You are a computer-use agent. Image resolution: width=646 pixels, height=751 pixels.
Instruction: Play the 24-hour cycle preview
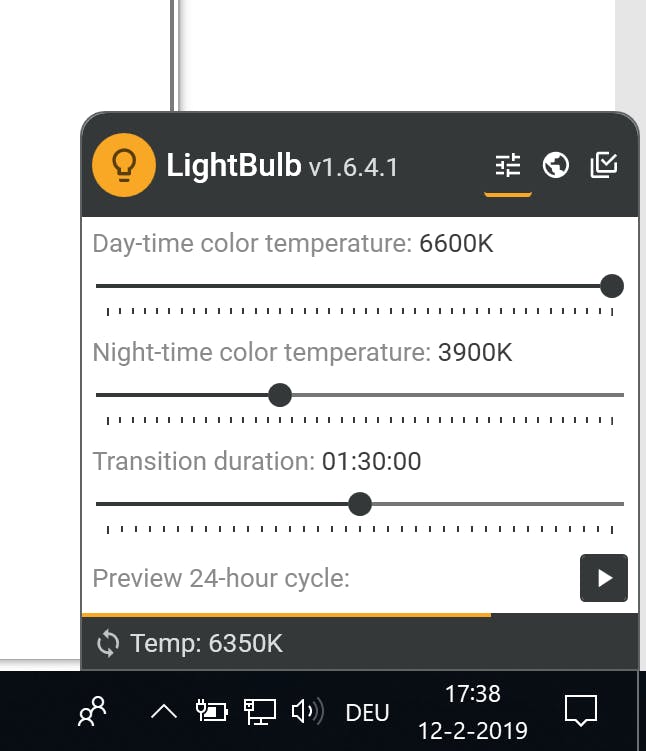604,578
